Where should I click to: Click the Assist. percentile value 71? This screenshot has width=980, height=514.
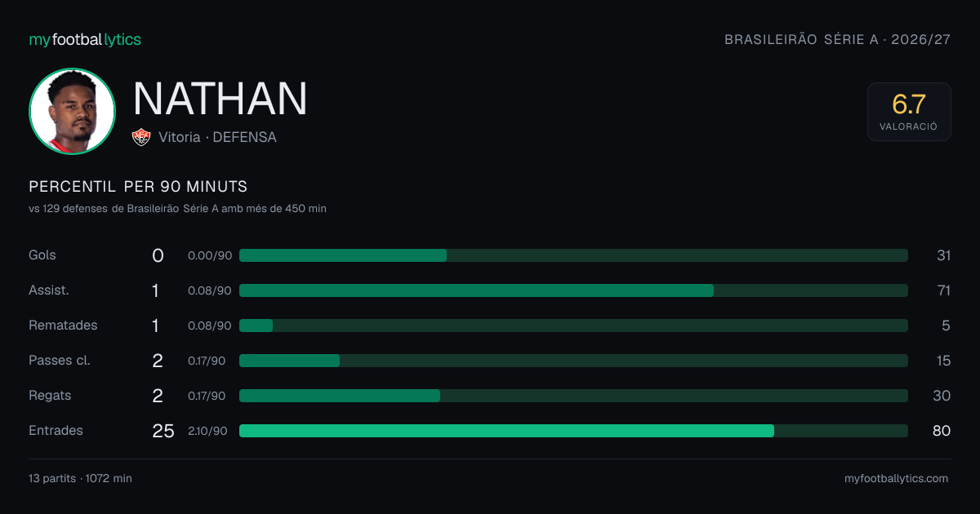pos(943,290)
